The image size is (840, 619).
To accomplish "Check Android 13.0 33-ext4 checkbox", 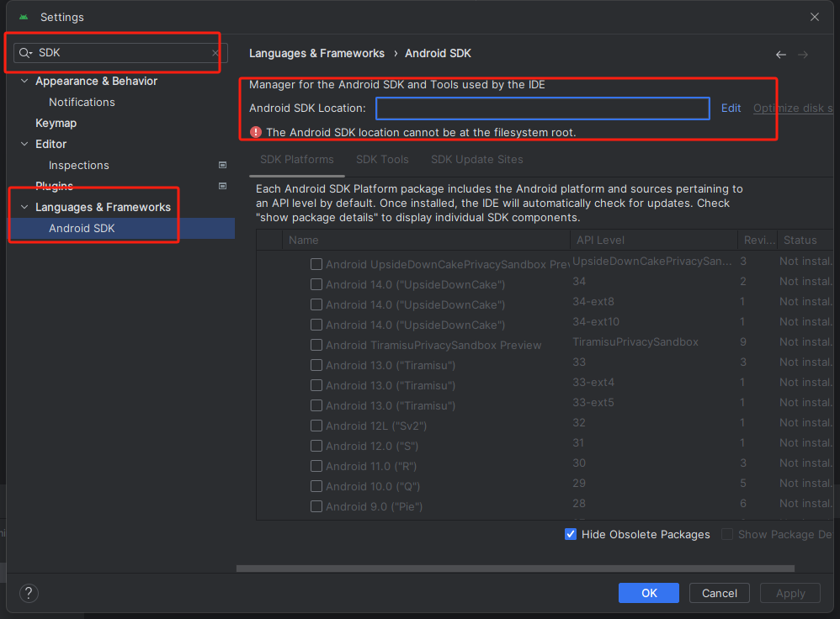I will click(316, 385).
